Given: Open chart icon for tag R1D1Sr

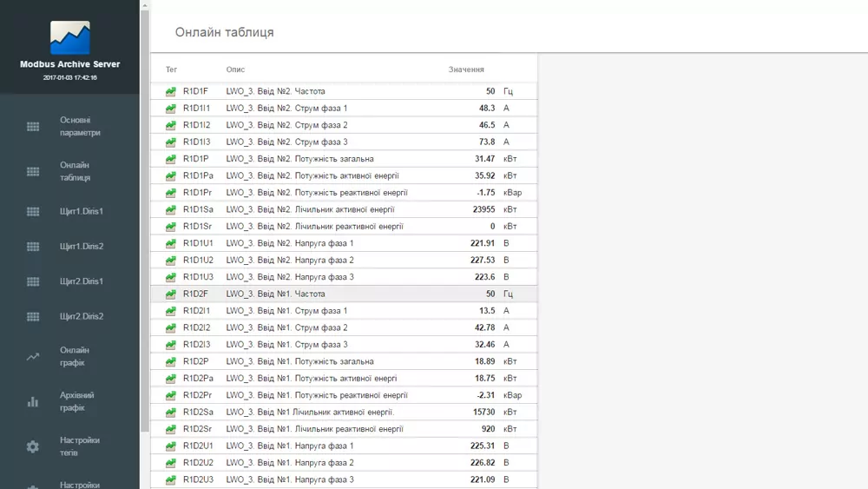Looking at the screenshot, I should (170, 227).
